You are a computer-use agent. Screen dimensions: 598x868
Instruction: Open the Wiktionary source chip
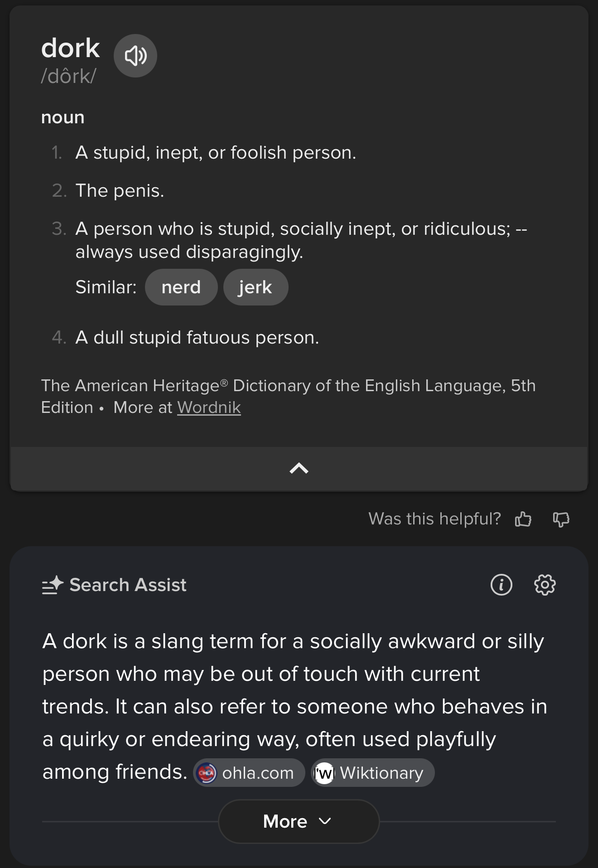(373, 773)
